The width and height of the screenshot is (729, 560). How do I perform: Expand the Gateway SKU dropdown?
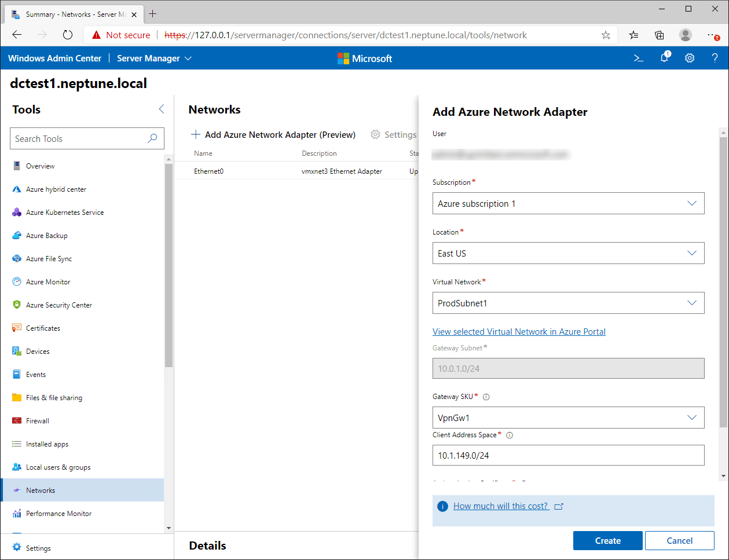(692, 418)
